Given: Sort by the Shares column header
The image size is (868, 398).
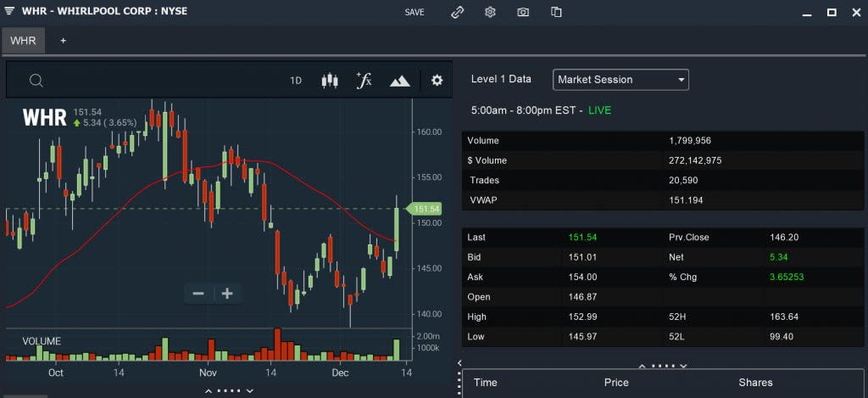Looking at the screenshot, I should click(x=755, y=383).
